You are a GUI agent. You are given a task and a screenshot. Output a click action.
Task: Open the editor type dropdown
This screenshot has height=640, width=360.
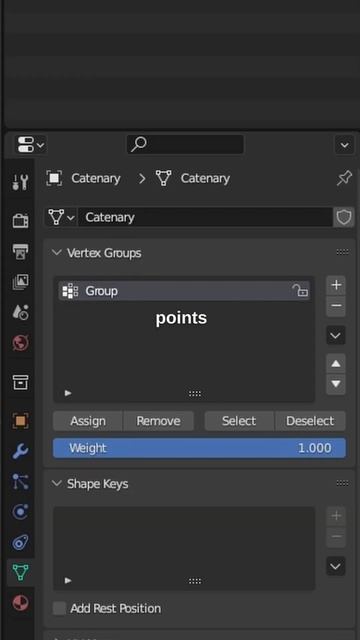tap(31, 144)
